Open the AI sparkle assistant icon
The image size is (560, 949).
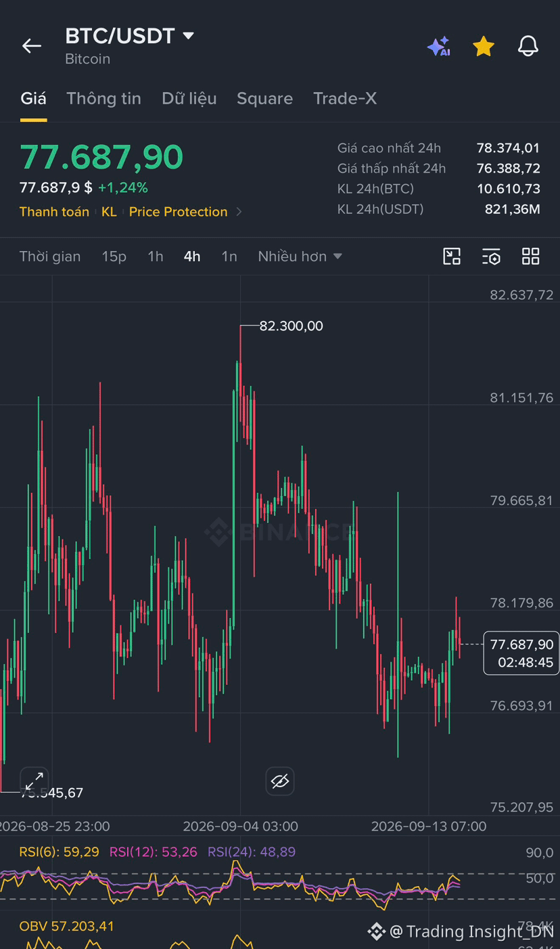tap(438, 46)
